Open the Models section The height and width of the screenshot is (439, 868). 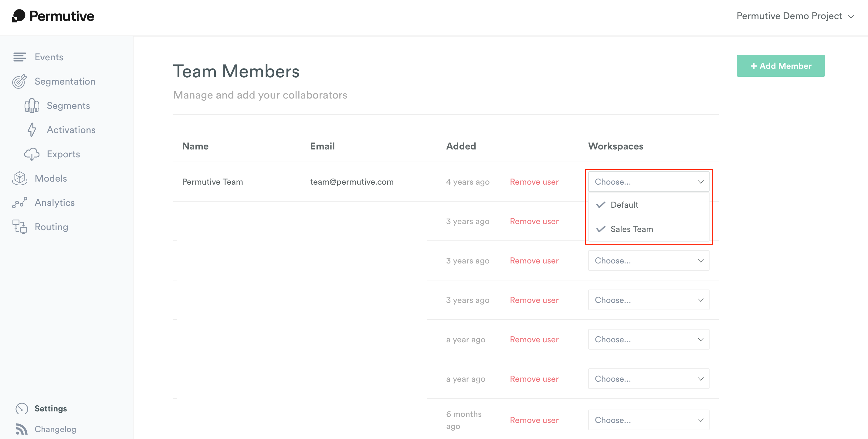[x=51, y=179]
